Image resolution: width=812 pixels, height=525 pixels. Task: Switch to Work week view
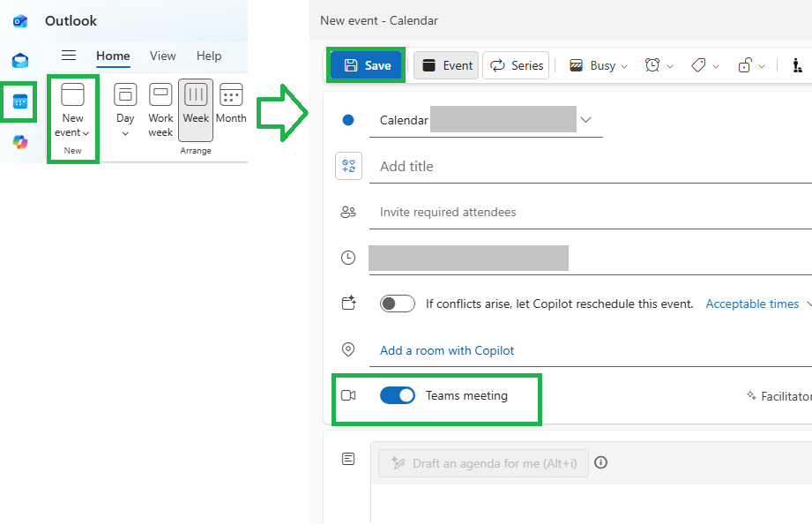click(160, 110)
